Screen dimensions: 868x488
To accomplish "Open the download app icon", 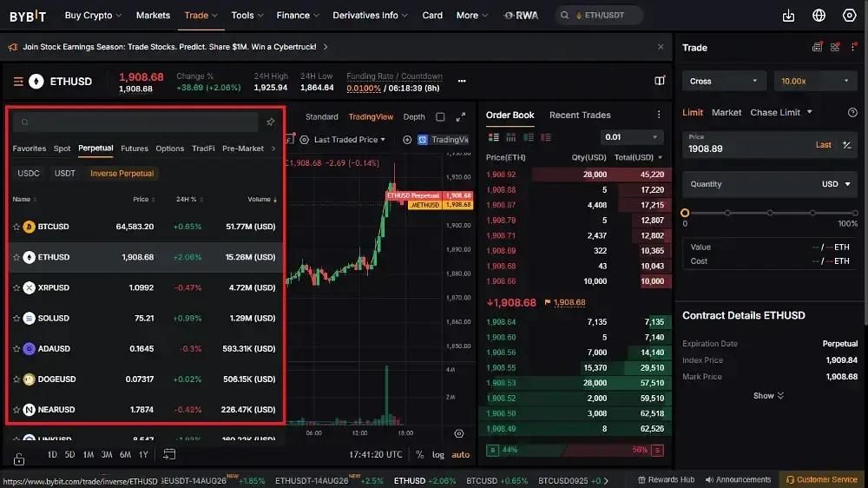I will point(788,16).
